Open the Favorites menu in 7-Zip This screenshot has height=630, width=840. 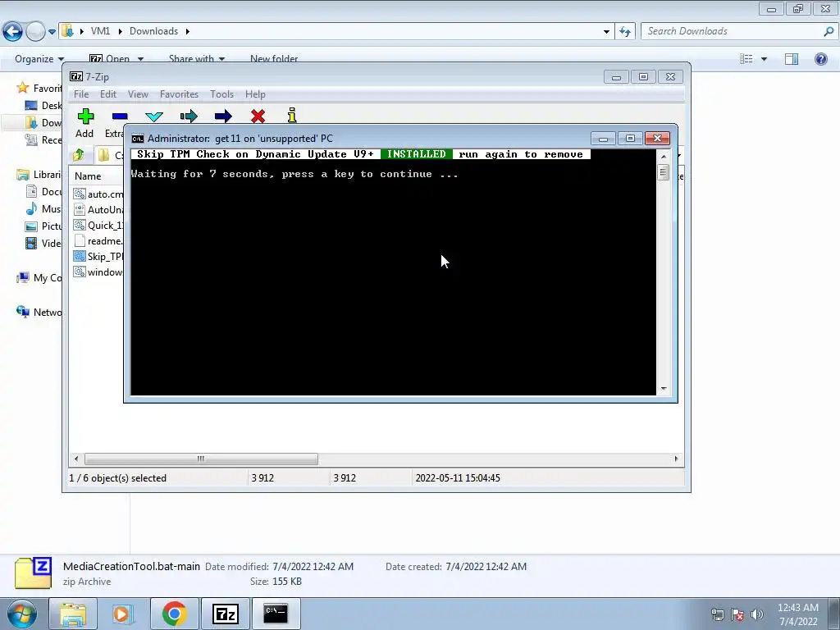click(179, 94)
